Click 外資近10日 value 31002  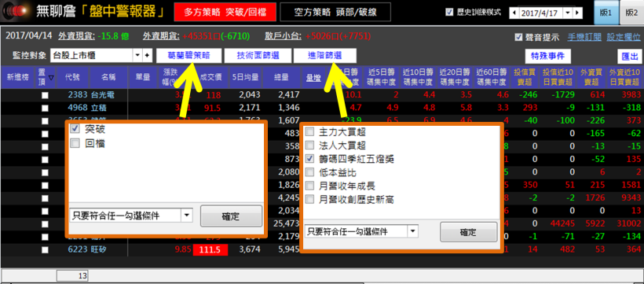point(630,224)
